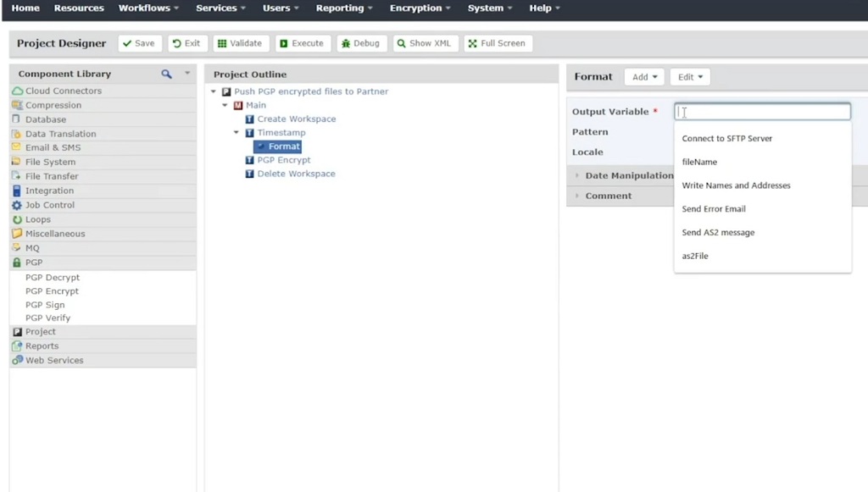This screenshot has width=868, height=492.
Task: Collapse the Main module node
Action: point(225,105)
